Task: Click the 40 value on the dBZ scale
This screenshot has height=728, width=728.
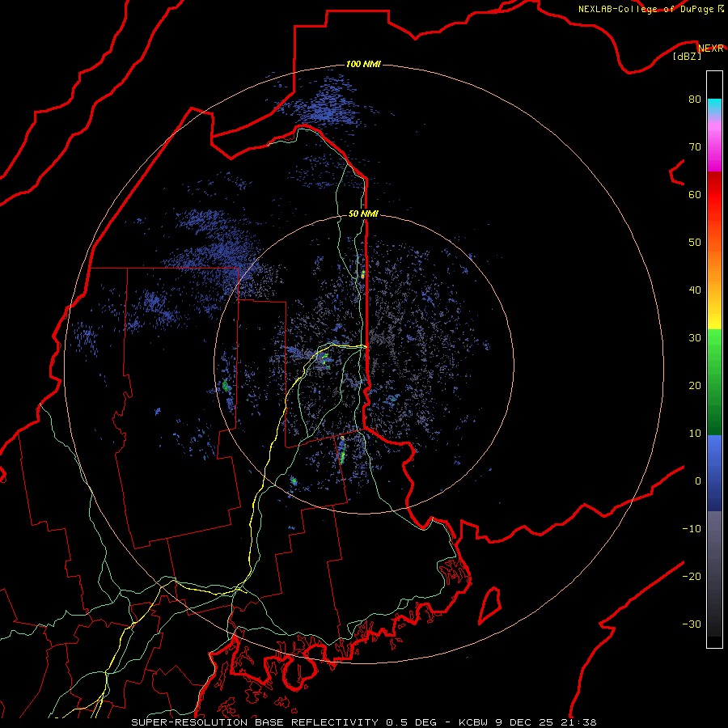Action: click(x=695, y=290)
